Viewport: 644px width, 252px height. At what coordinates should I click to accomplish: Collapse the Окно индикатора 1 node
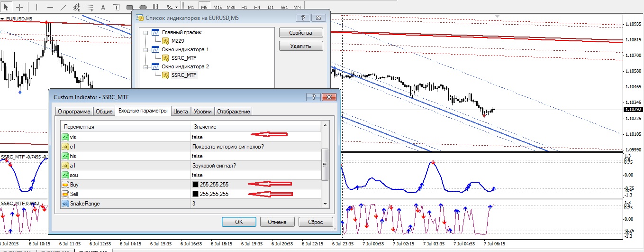(x=146, y=49)
